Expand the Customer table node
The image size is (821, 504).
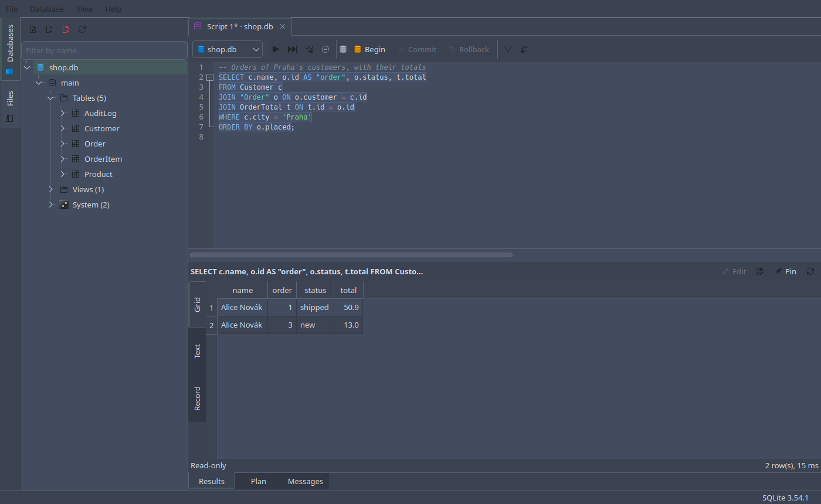[x=63, y=128]
